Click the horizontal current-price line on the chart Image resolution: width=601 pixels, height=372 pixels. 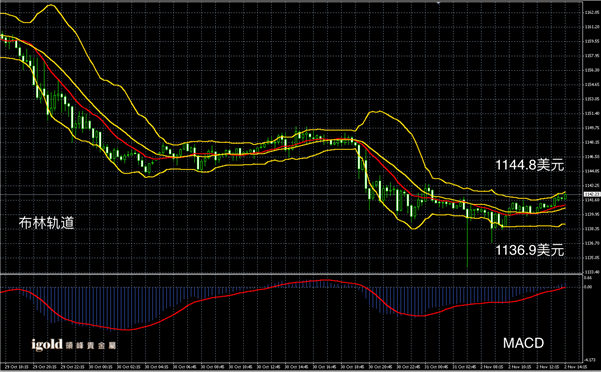(291, 195)
